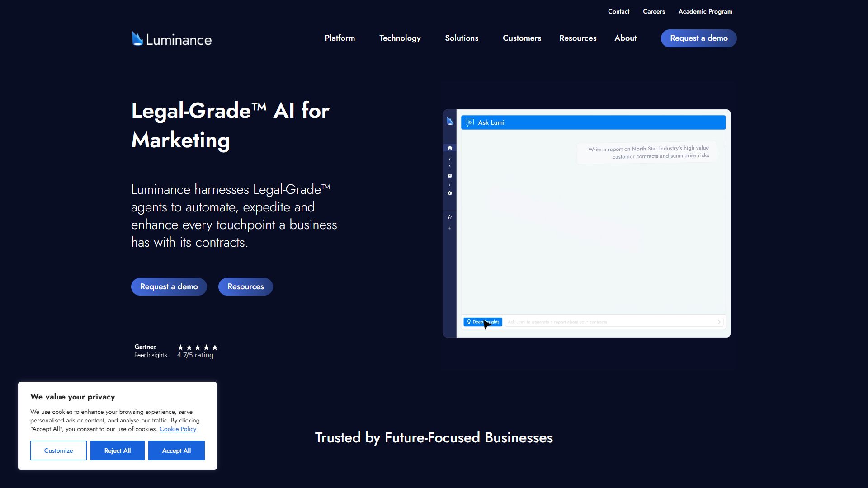Image resolution: width=868 pixels, height=488 pixels.
Task: Open the Cookie Policy link
Action: 178,429
